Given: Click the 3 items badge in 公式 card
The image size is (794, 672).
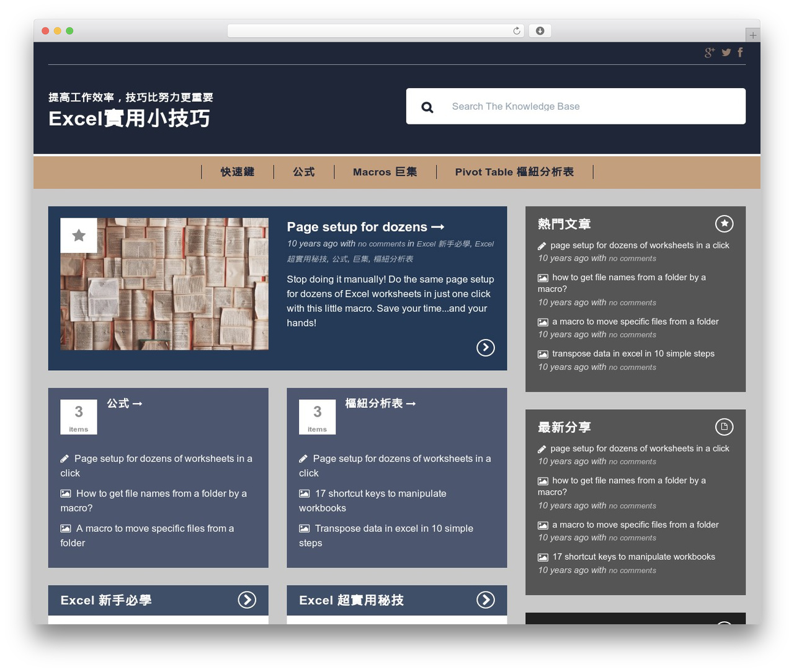Looking at the screenshot, I should [x=79, y=417].
